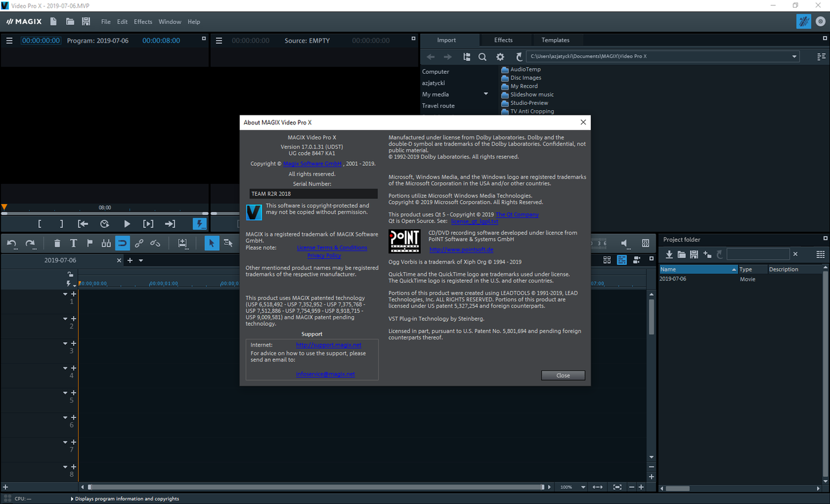Click new folder plus icon in Project folder
This screenshot has height=504, width=830.
pos(707,255)
